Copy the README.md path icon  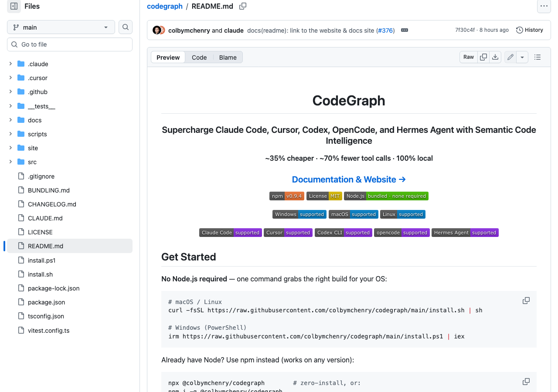coord(243,6)
